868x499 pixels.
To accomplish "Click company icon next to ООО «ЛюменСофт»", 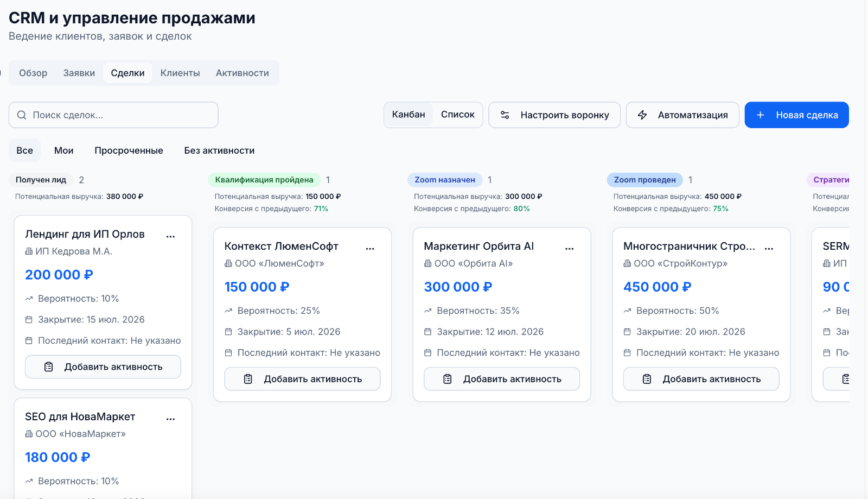I will click(228, 263).
